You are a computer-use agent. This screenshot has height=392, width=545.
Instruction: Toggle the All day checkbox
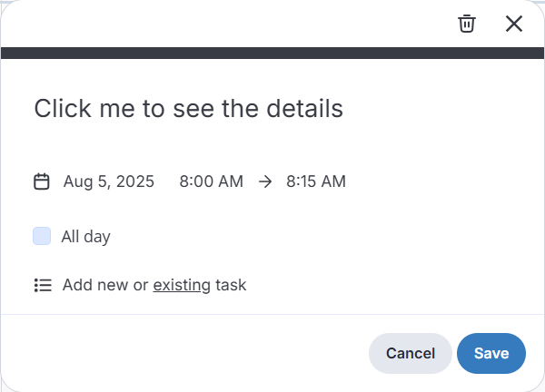click(x=42, y=237)
